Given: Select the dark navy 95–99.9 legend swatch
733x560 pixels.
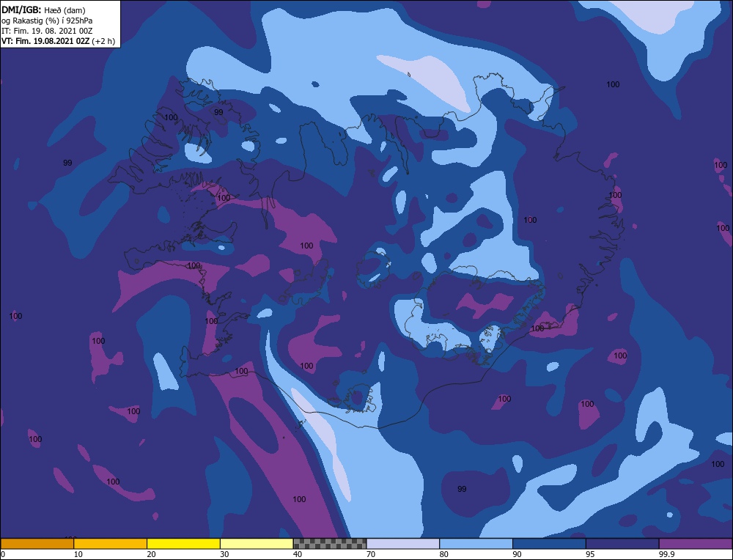Looking at the screenshot, I should click(x=622, y=544).
